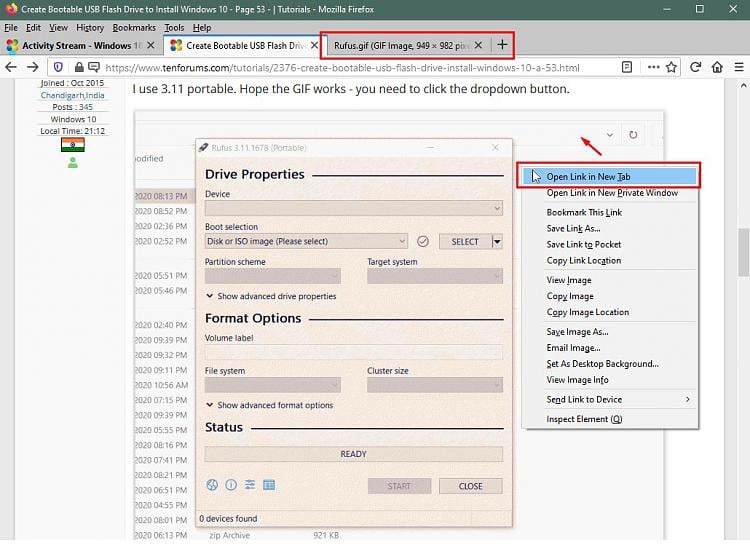Open the File menu

pos(11,28)
